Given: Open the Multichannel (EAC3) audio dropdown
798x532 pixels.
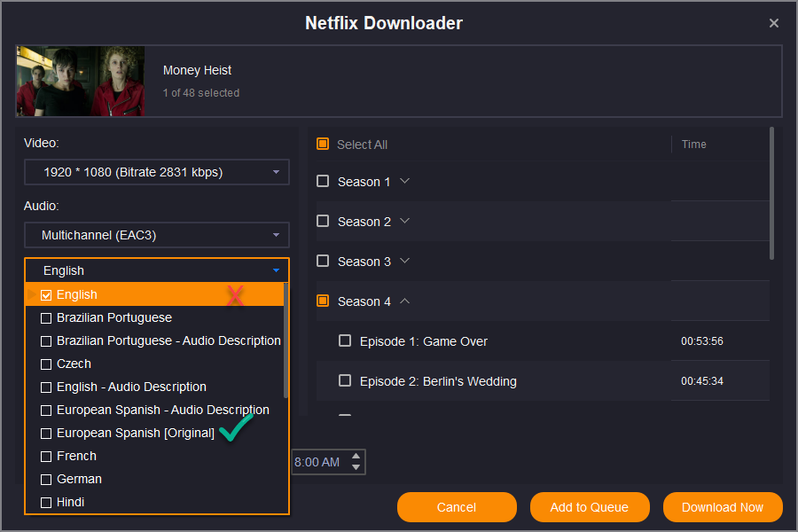Looking at the screenshot, I should pos(157,235).
